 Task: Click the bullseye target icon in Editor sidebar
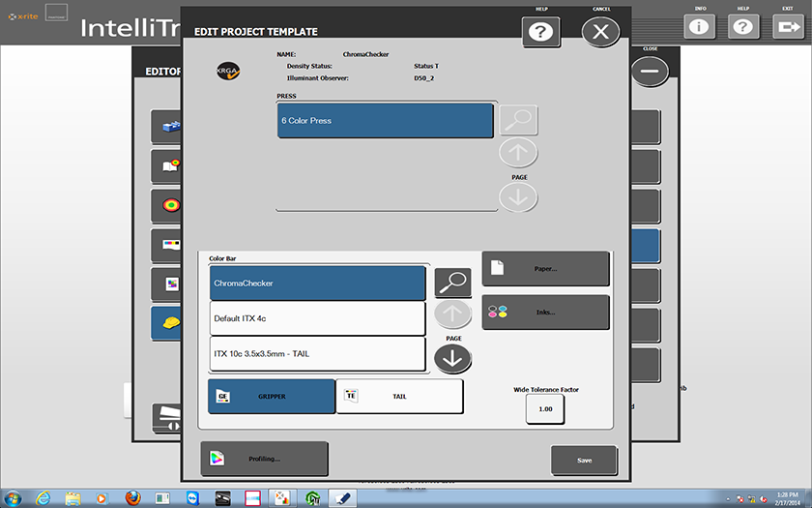pyautogui.click(x=171, y=205)
